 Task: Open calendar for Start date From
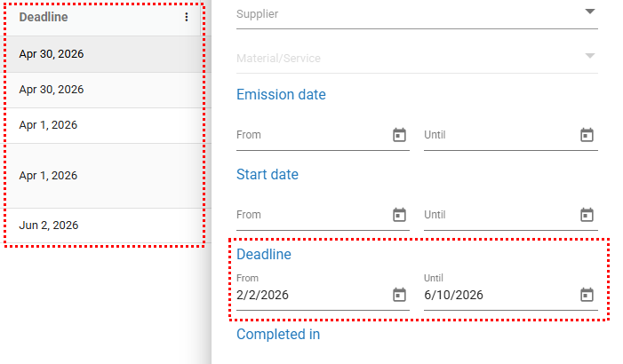coord(399,215)
